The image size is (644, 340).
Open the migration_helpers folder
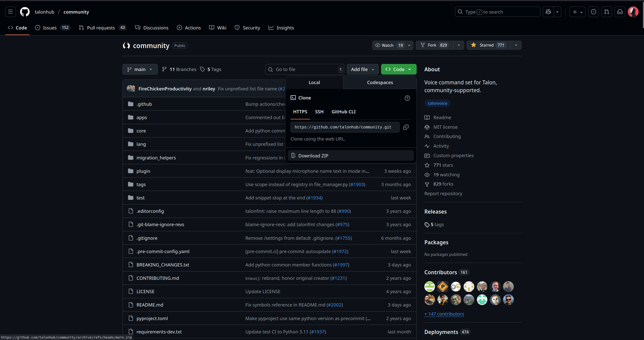tap(156, 158)
